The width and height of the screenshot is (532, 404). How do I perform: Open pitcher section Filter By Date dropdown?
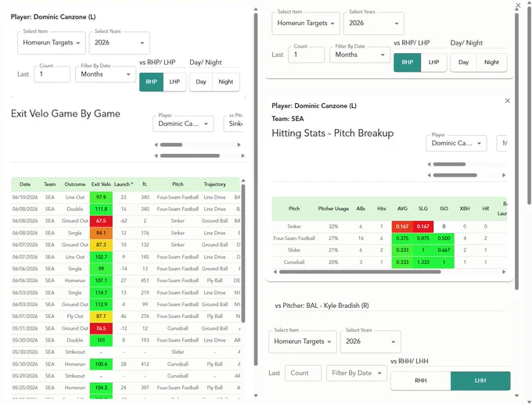(x=357, y=374)
